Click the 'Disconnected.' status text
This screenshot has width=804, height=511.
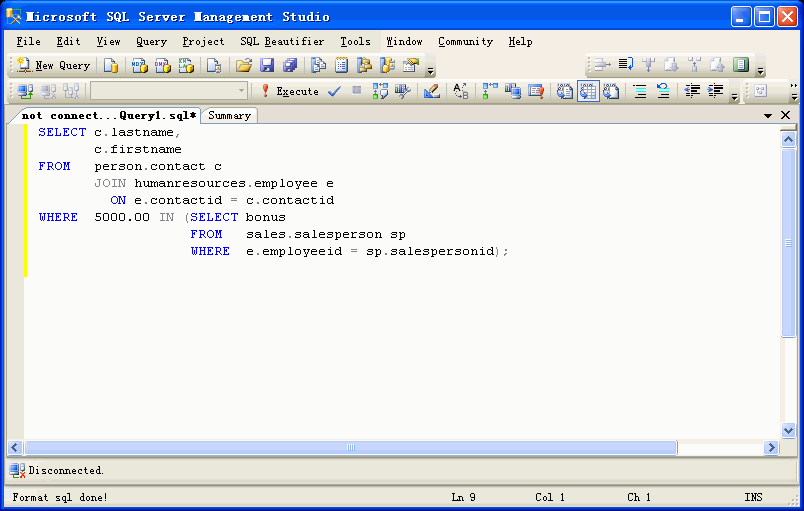(66, 471)
